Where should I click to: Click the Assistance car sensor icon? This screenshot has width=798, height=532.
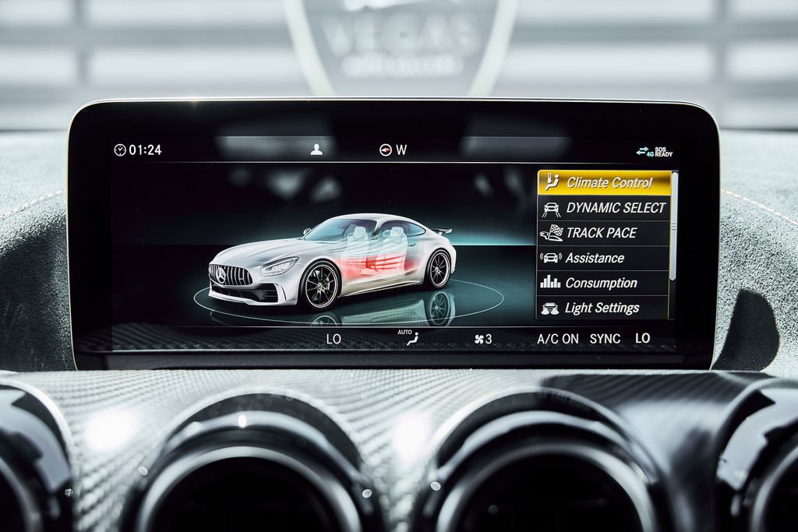click(550, 257)
